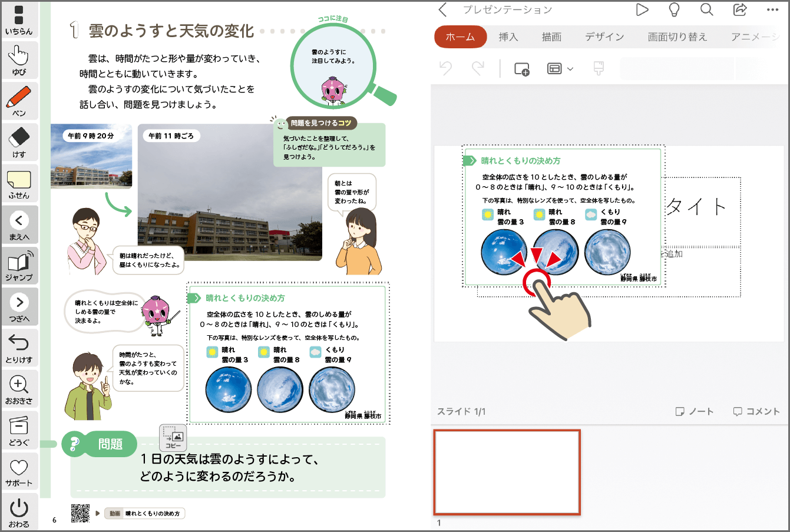Click the 午前9時20分 school photo
Image resolution: width=790 pixels, height=532 pixels.
(91, 156)
